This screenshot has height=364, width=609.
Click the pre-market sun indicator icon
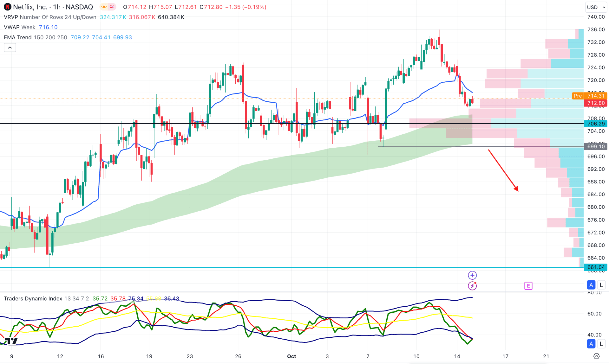click(x=104, y=7)
